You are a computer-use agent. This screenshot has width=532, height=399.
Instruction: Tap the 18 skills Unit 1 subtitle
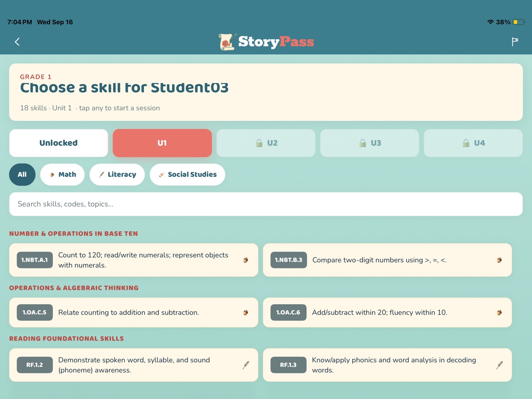click(x=90, y=108)
